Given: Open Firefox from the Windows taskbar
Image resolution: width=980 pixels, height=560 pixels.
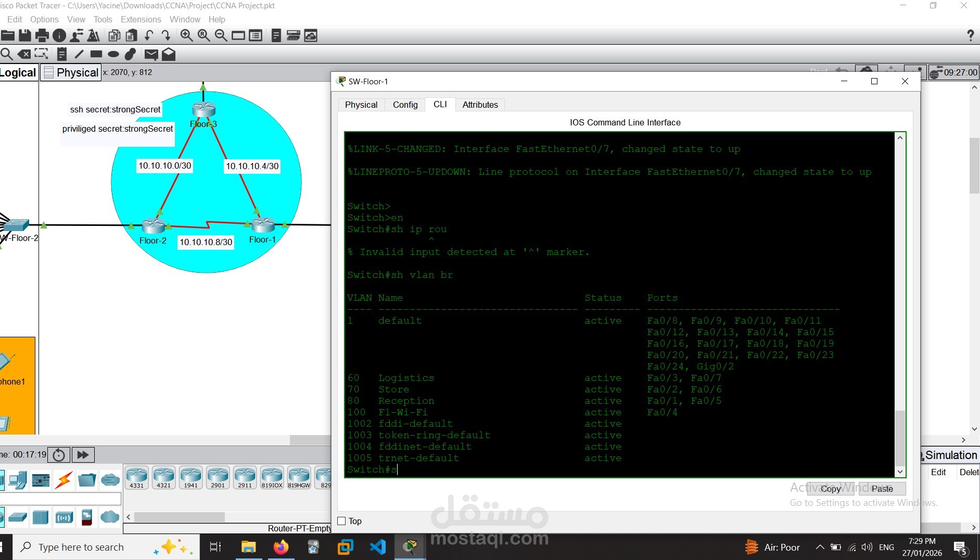Looking at the screenshot, I should click(281, 547).
